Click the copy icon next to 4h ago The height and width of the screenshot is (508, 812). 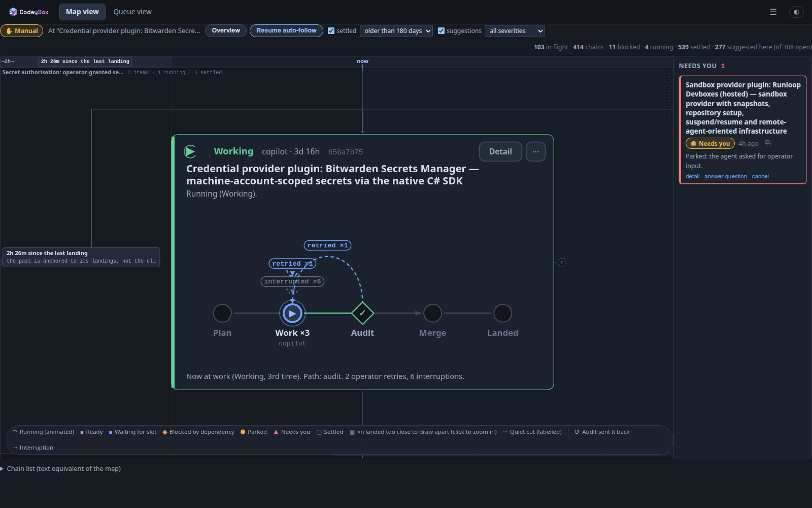(x=768, y=143)
